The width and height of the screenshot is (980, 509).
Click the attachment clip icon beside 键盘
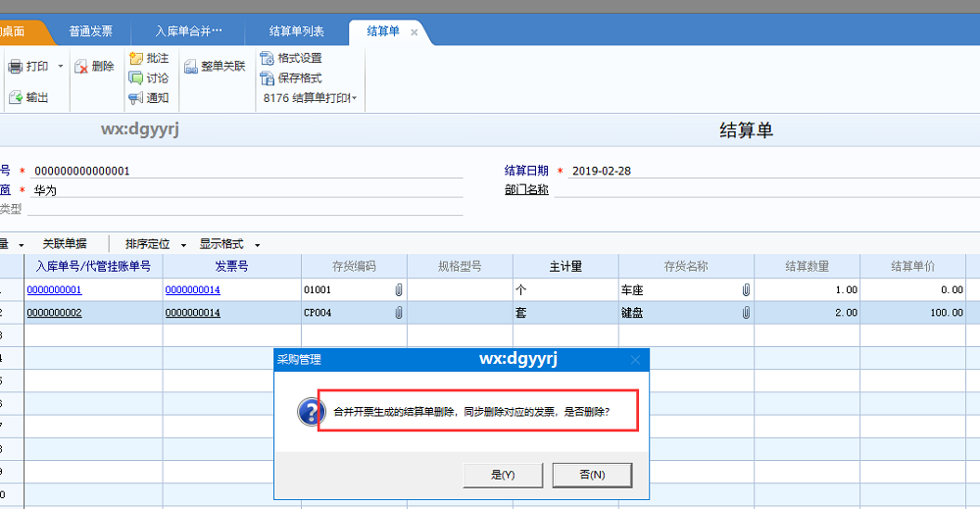click(746, 313)
